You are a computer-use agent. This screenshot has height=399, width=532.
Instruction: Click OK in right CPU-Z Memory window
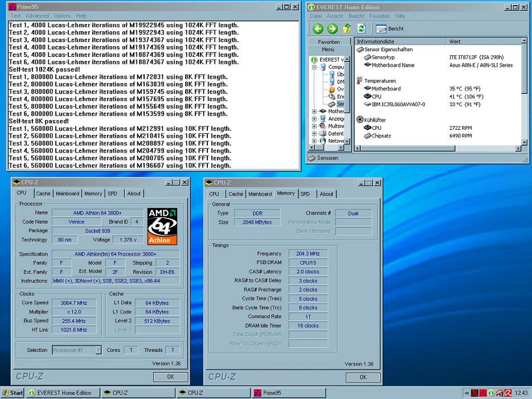click(363, 377)
